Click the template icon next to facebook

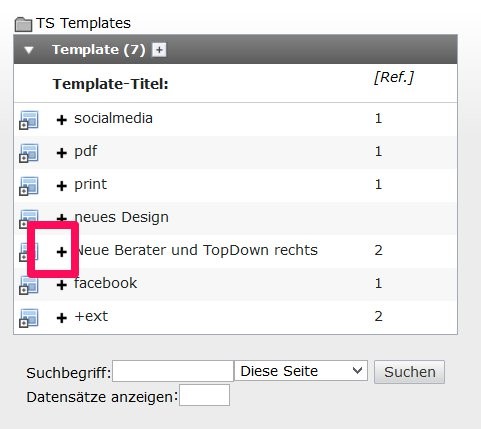[29, 285]
